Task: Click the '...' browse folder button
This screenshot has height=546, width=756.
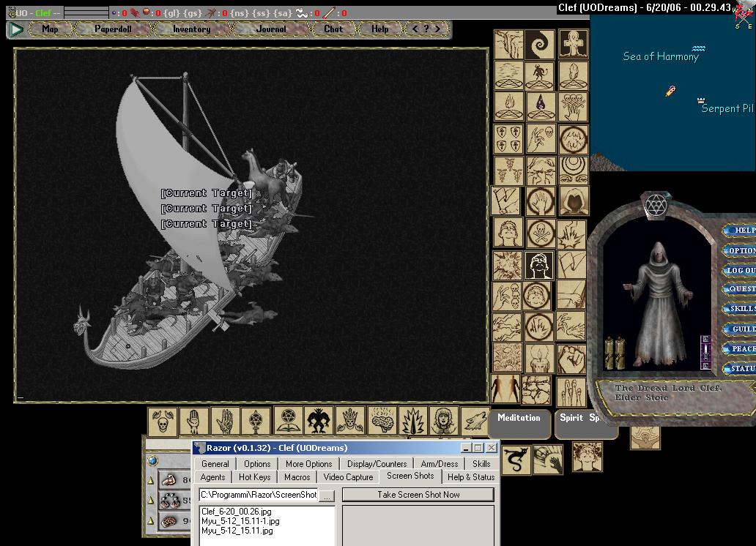Action: pyautogui.click(x=327, y=495)
